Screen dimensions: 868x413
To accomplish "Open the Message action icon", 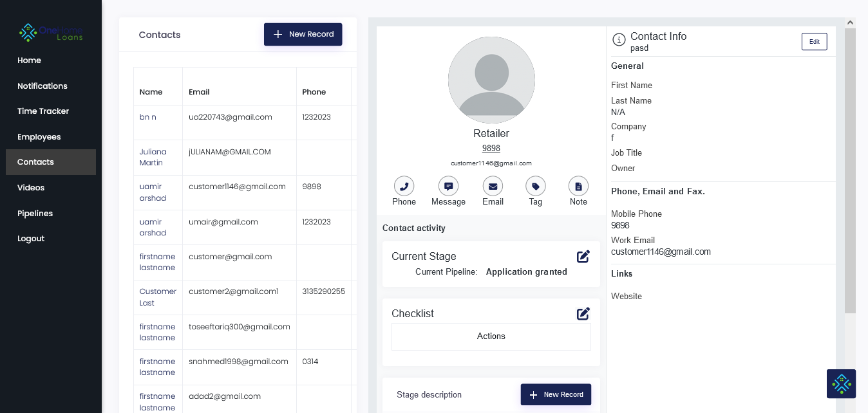I will (x=448, y=185).
